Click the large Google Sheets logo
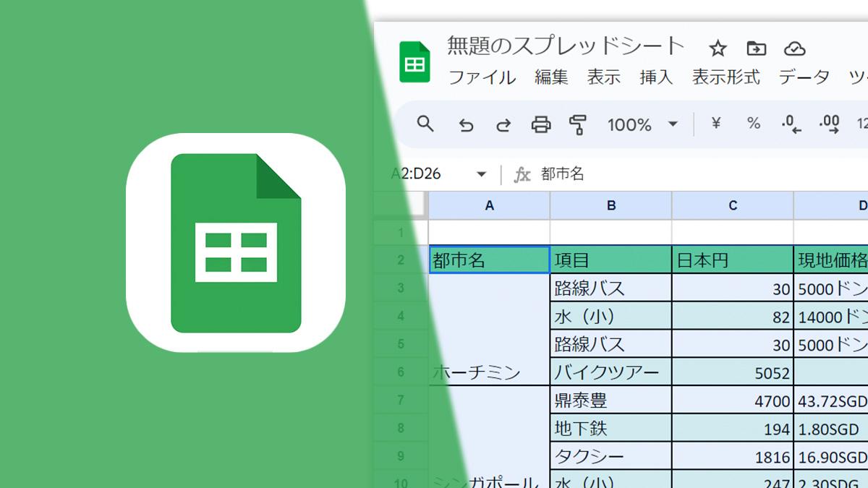This screenshot has height=488, width=868. click(x=236, y=243)
